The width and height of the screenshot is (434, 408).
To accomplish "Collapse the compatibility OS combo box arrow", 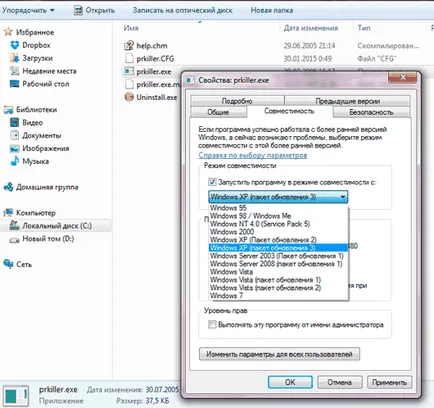I will tap(343, 197).
